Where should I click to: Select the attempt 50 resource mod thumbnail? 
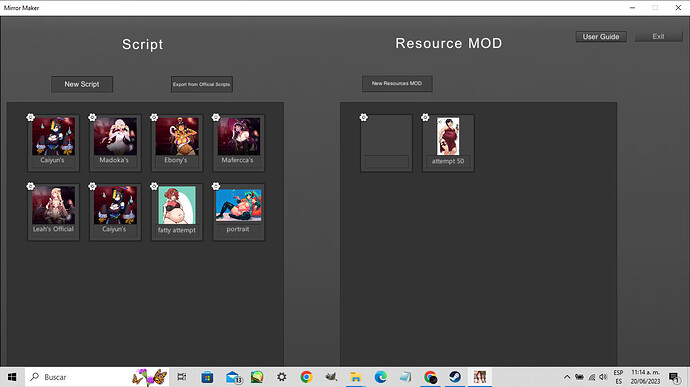pyautogui.click(x=448, y=136)
